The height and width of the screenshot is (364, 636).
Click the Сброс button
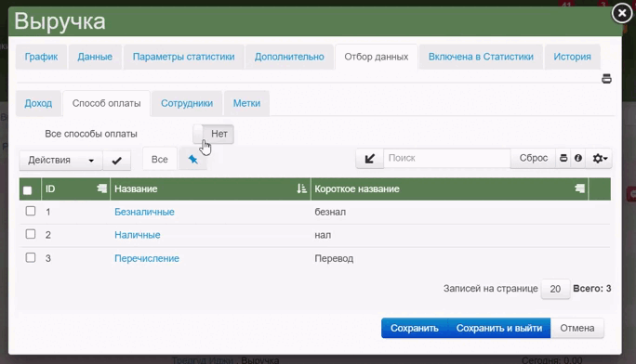point(534,158)
